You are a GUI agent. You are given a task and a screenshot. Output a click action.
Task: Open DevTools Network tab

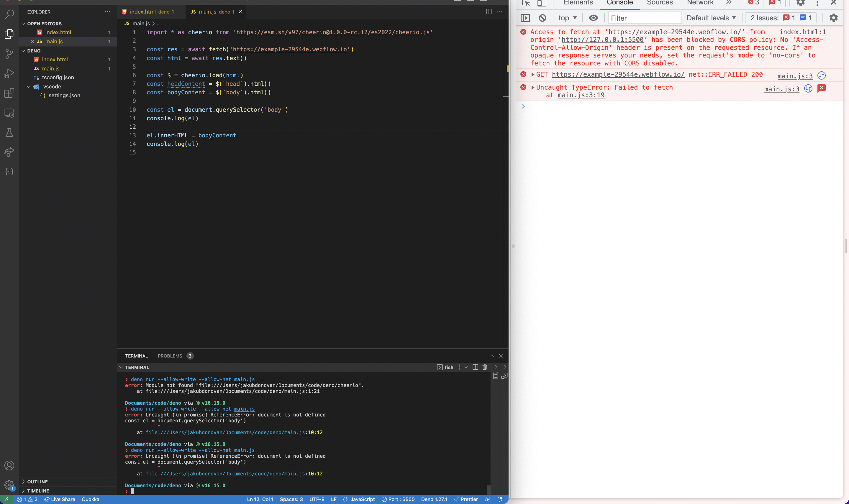click(700, 3)
